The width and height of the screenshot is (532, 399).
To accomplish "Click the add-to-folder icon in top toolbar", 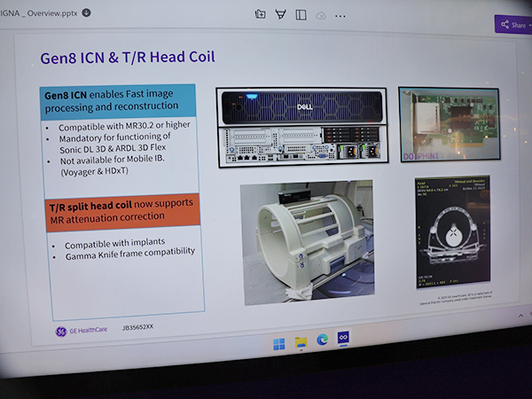I will [x=261, y=13].
